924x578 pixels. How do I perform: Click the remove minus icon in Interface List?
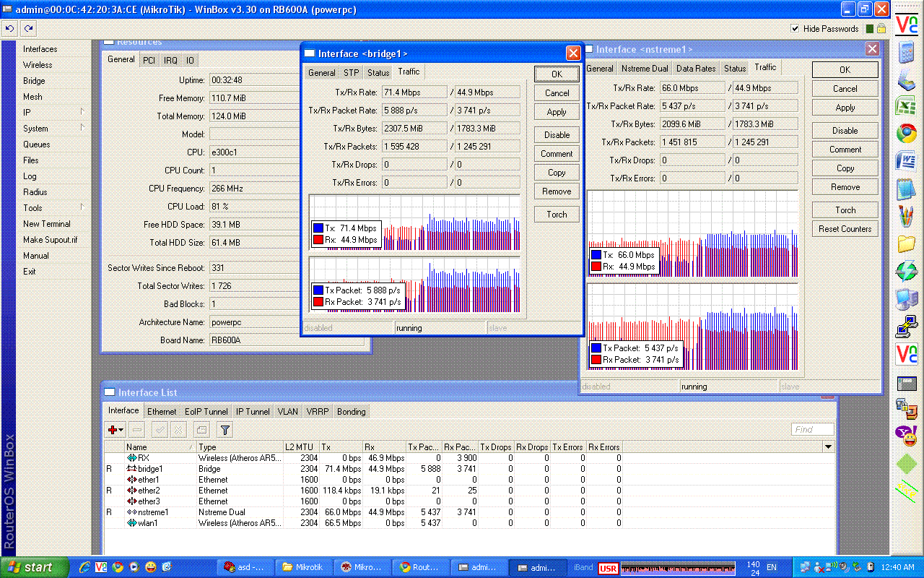(x=137, y=430)
